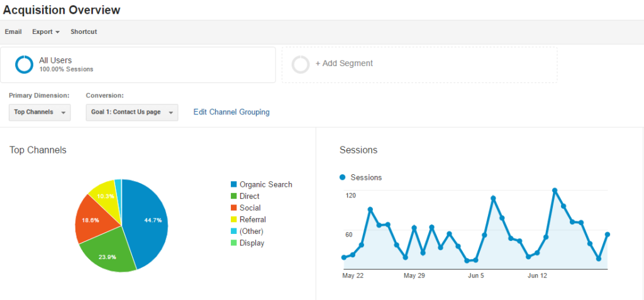Click the Organic Search blue legend swatch
The image size is (644, 300).
(x=234, y=184)
